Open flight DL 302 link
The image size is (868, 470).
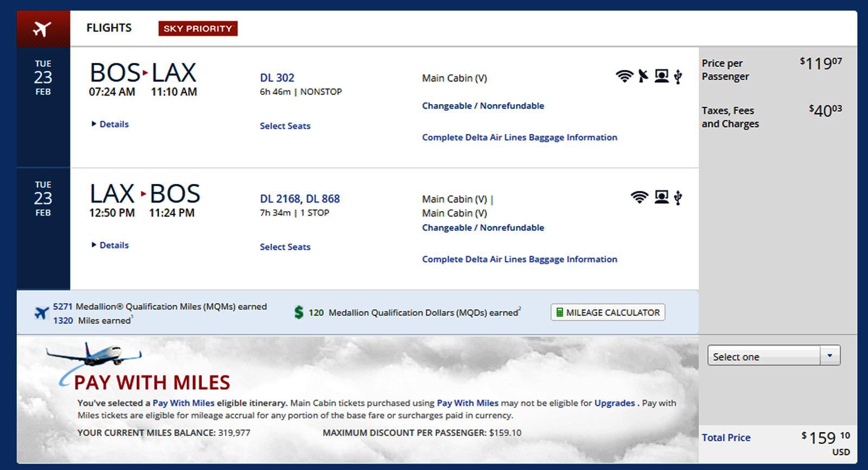(x=277, y=78)
